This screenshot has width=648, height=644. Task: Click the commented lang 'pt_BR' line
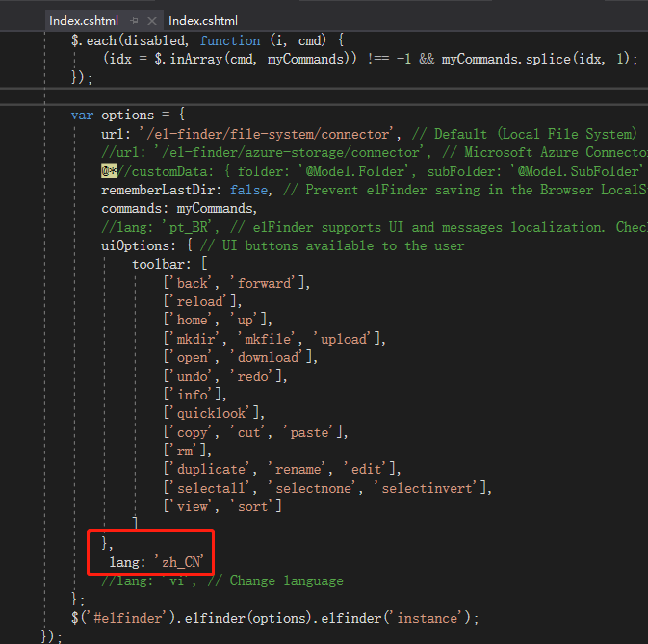[x=374, y=227]
